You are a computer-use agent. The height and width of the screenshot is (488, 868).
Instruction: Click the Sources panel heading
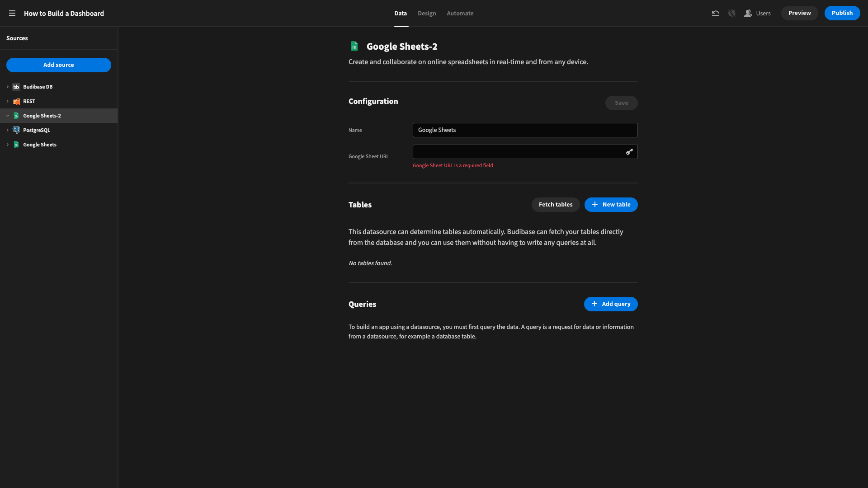pos(17,38)
